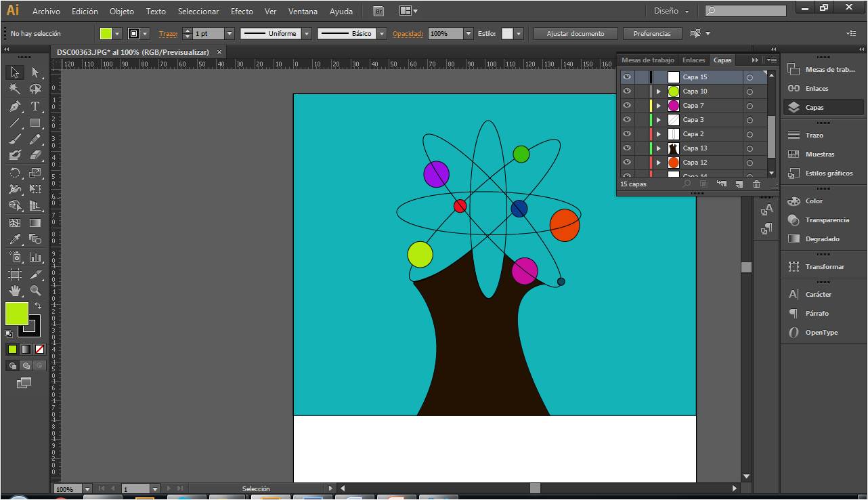
Task: Open Adobe Bridge from the menu bar
Action: [x=379, y=11]
